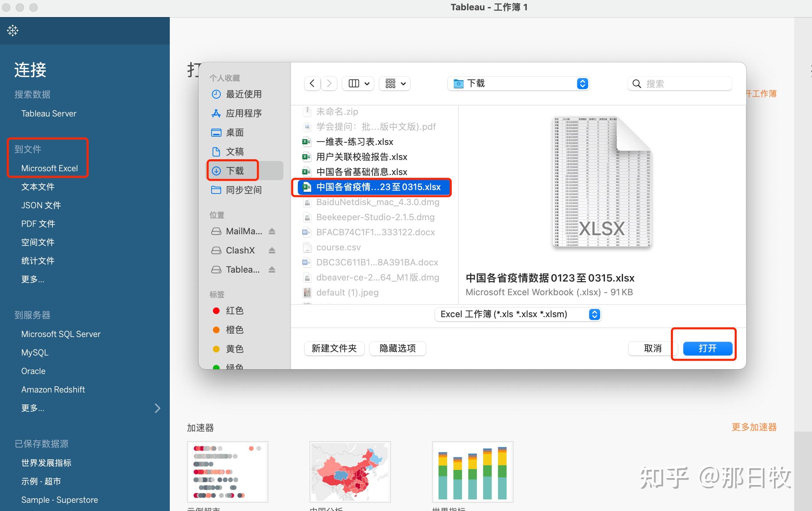Click the 中国分析 map accelerator thumbnail
Screen dimensions: 812x511
[350, 472]
